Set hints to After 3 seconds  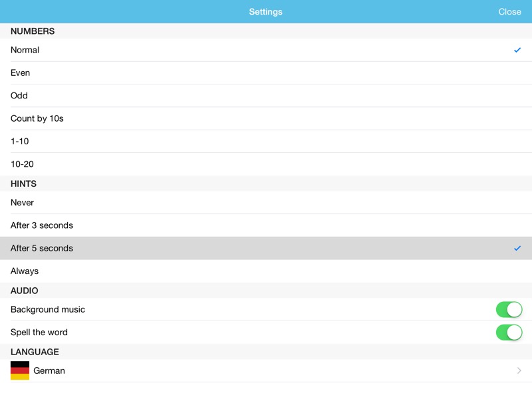coord(42,225)
